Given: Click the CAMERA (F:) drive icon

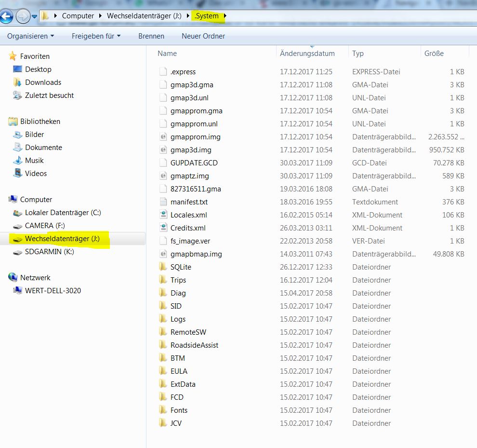Looking at the screenshot, I should (x=17, y=226).
